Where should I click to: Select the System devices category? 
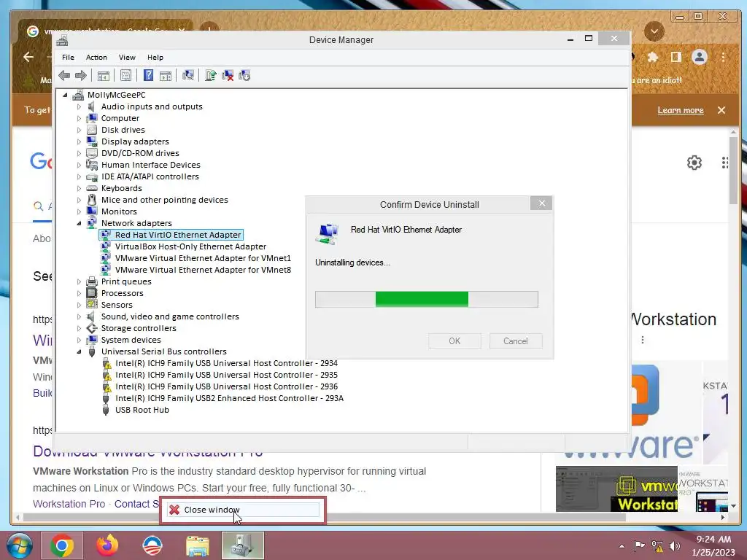[131, 340]
